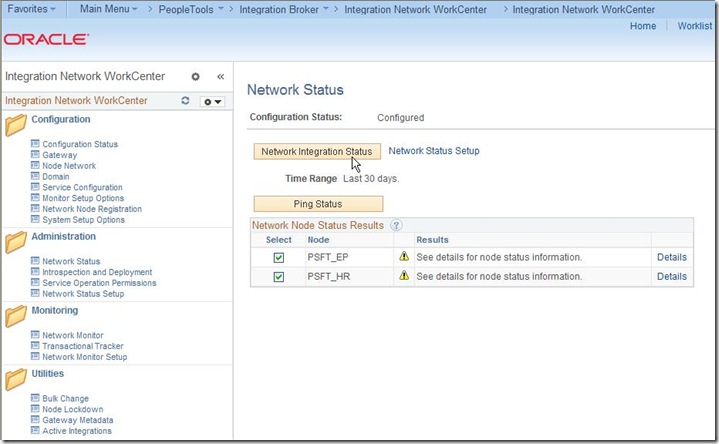Click the page icon beside Transactional Tracker
This screenshot has height=444, width=719.
[35, 345]
